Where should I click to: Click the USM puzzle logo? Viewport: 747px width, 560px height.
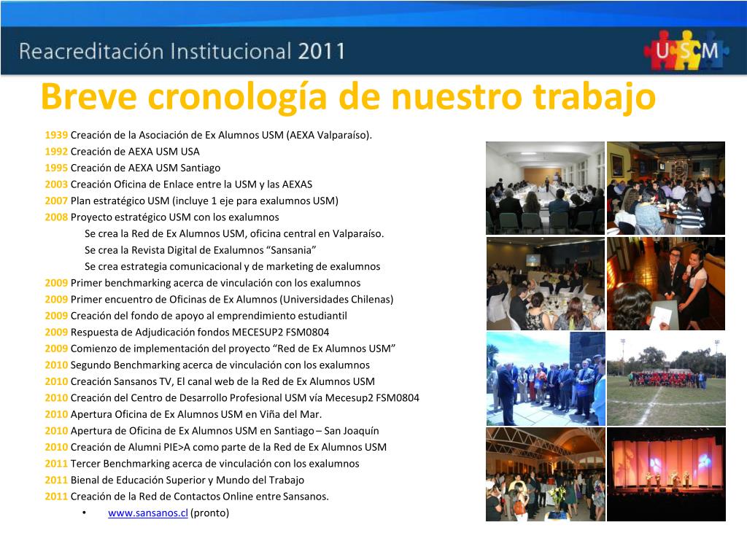tap(686, 50)
